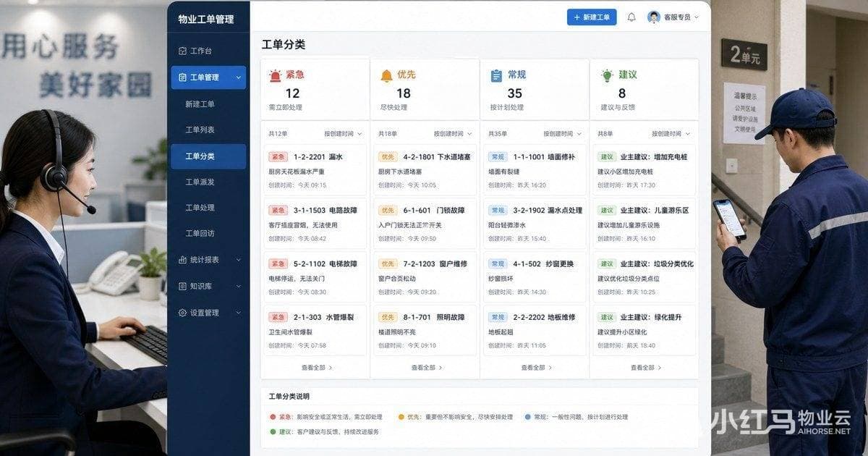This screenshot has height=456, width=868.
Task: Click the 知识库 book icon
Action: (x=182, y=286)
